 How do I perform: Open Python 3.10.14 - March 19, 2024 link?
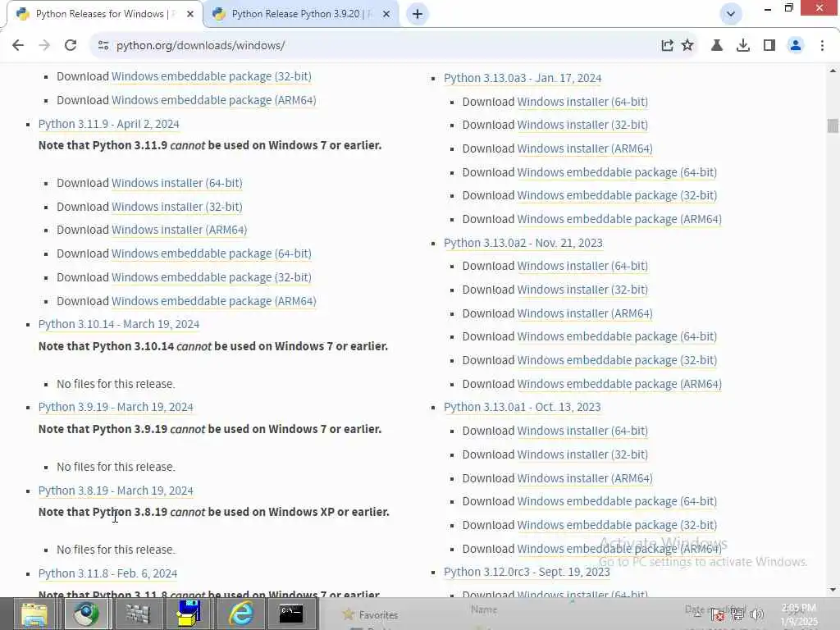pos(119,325)
